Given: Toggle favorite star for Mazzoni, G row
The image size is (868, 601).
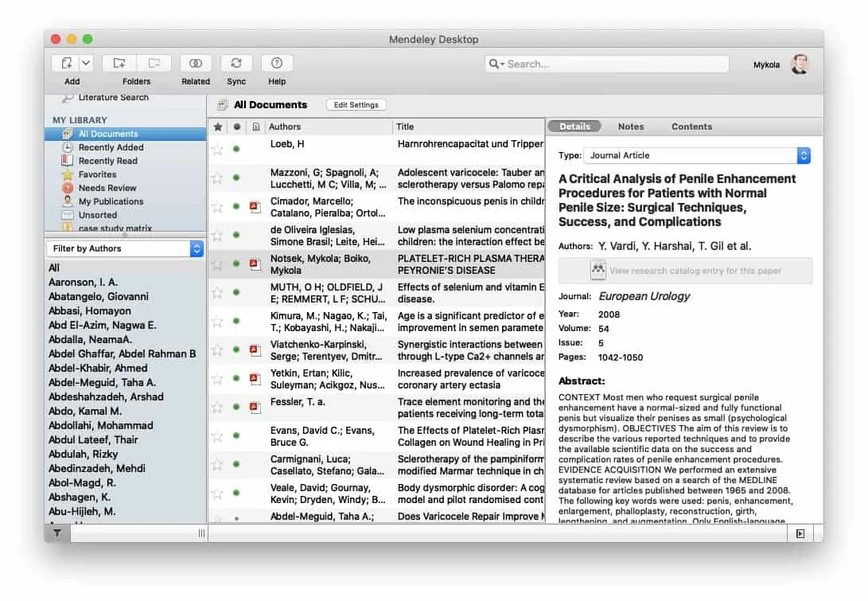Looking at the screenshot, I should [217, 178].
